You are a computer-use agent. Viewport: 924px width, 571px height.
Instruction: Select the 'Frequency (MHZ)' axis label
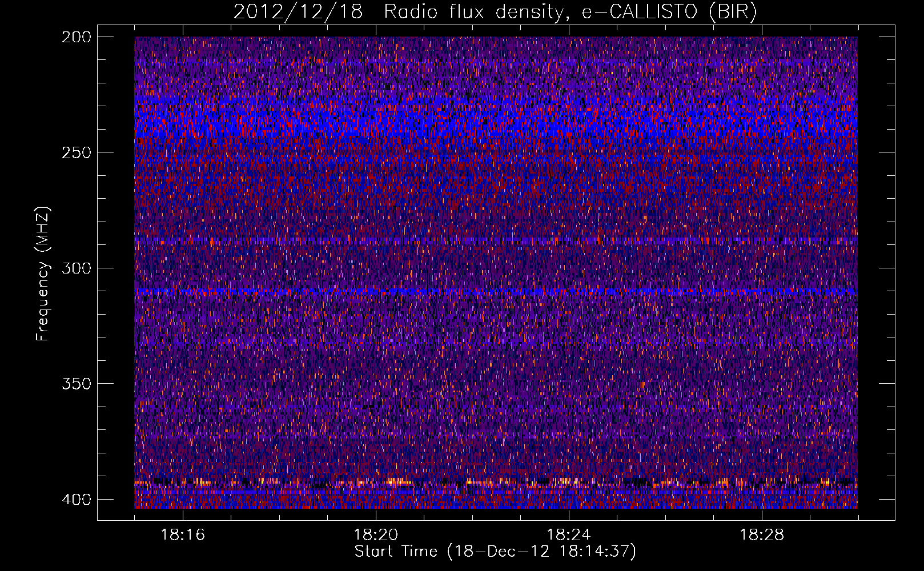click(x=43, y=274)
